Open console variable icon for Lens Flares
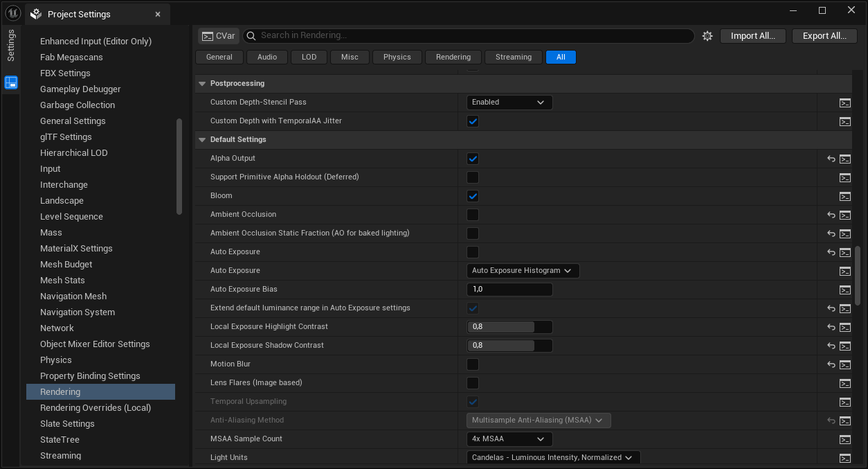Viewport: 868px width, 469px height. pyautogui.click(x=845, y=383)
